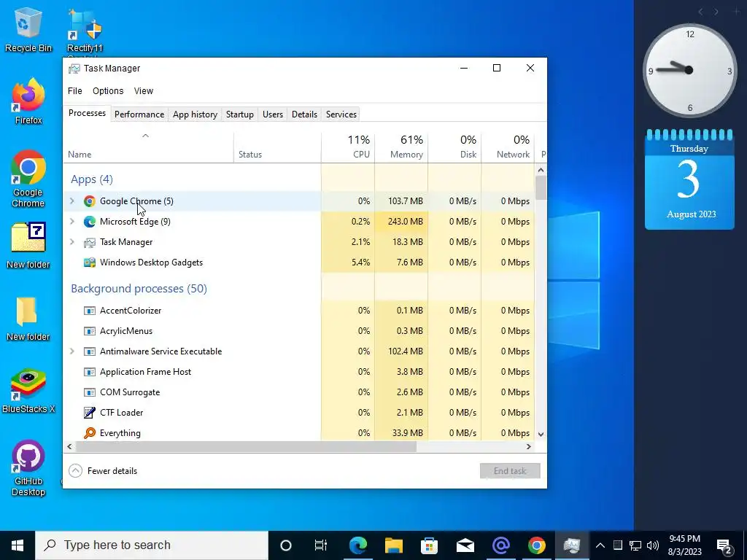Click the horizontal scrollbar right arrow
This screenshot has height=560, width=747.
(x=528, y=447)
